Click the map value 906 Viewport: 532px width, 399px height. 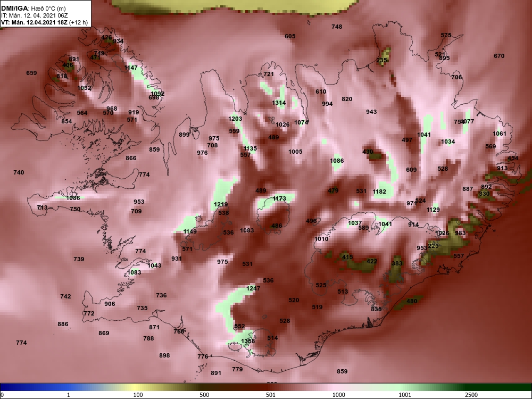click(x=110, y=304)
